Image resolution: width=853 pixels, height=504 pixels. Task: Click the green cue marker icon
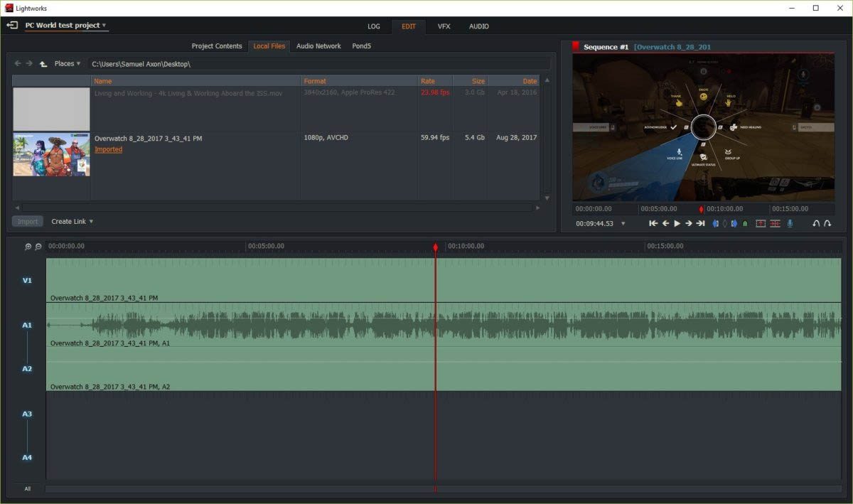click(745, 223)
